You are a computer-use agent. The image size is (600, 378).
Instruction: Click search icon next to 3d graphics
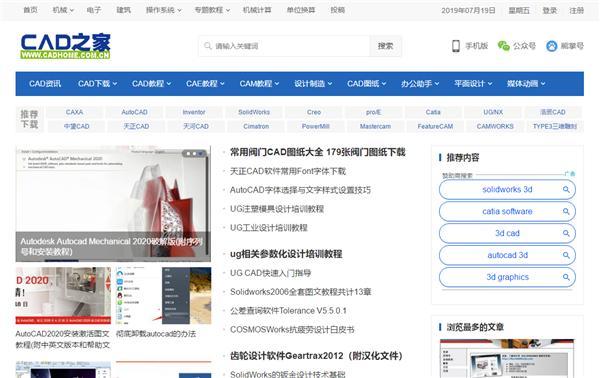tap(566, 277)
